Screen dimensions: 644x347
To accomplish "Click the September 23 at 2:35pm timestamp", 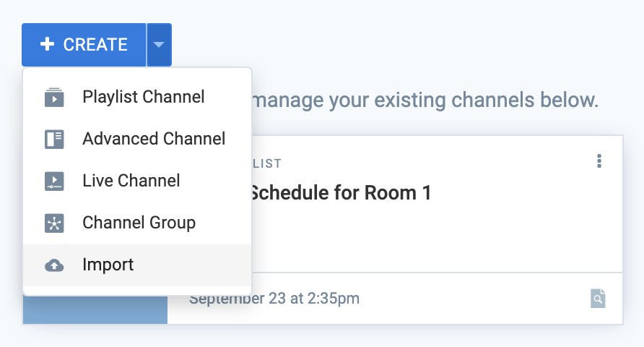I will point(274,299).
